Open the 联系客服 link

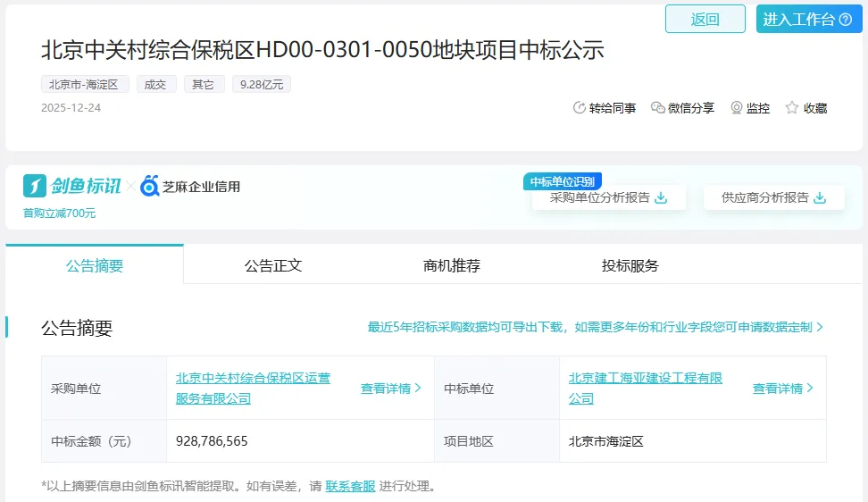tap(350, 487)
